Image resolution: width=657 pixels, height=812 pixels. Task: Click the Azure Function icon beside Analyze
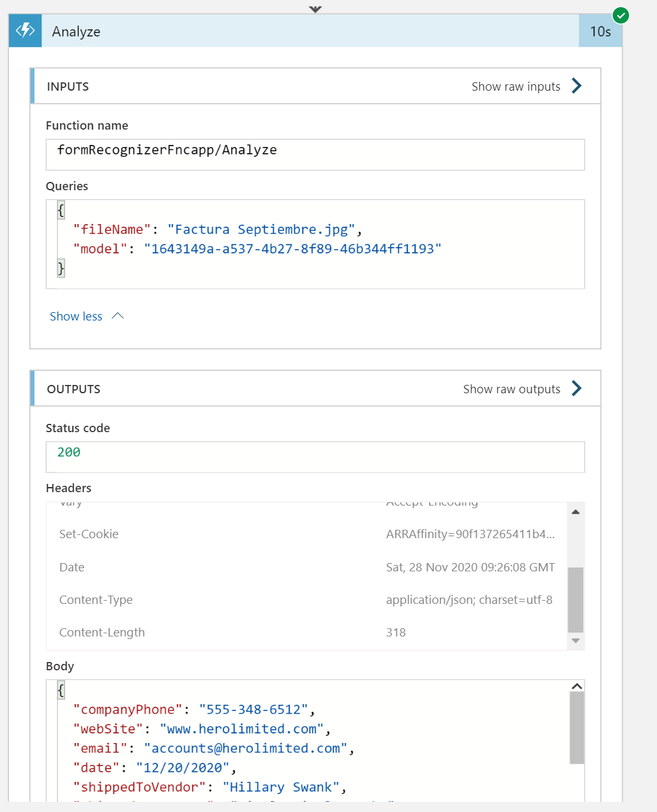coord(26,31)
